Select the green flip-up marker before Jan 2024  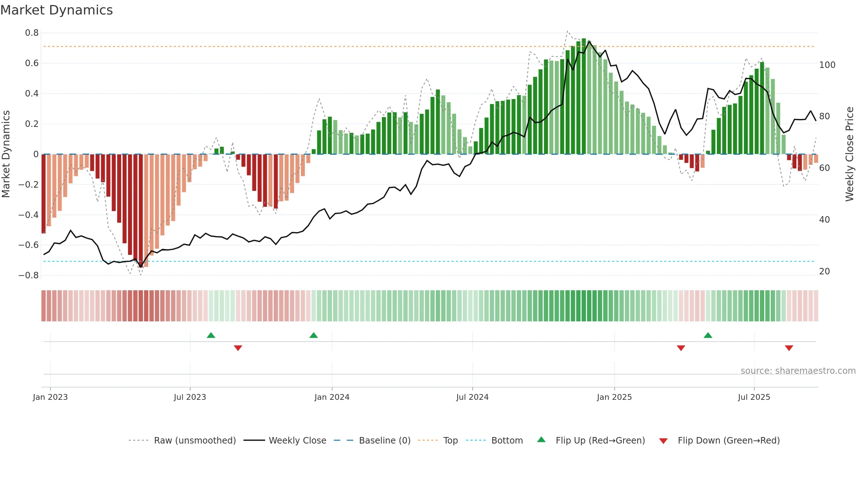[314, 335]
